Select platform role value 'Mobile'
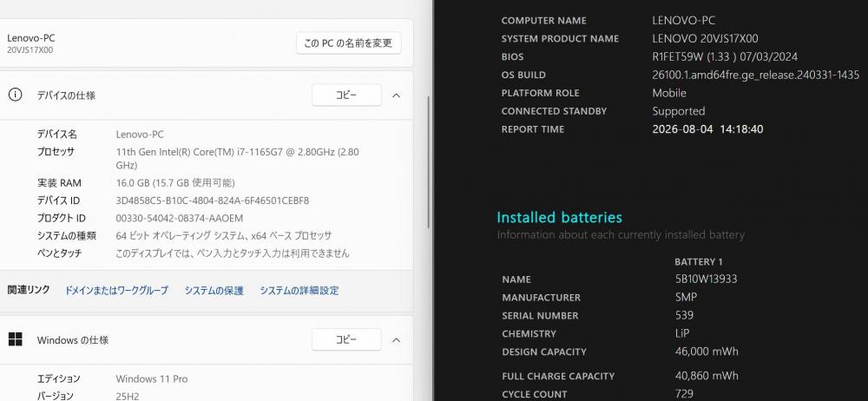 (669, 93)
